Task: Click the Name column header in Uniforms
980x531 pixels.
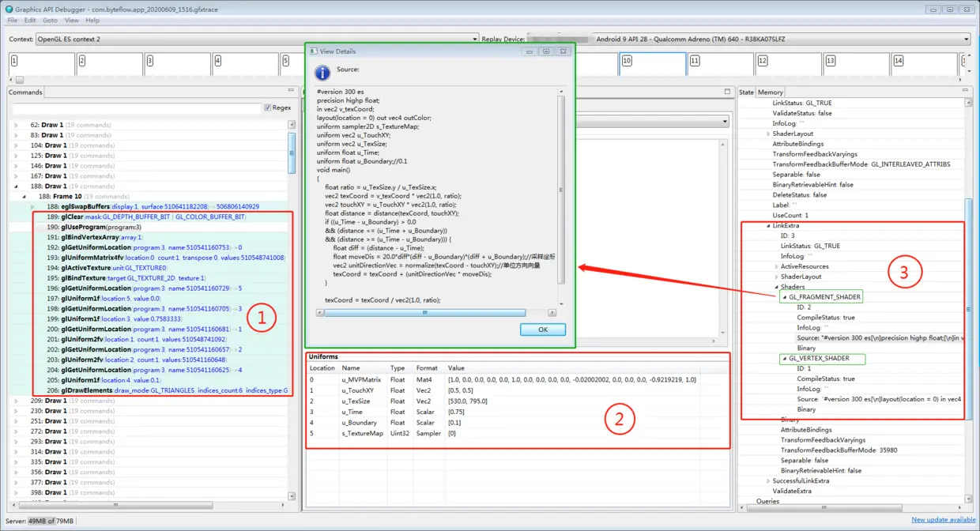Action: (x=363, y=368)
